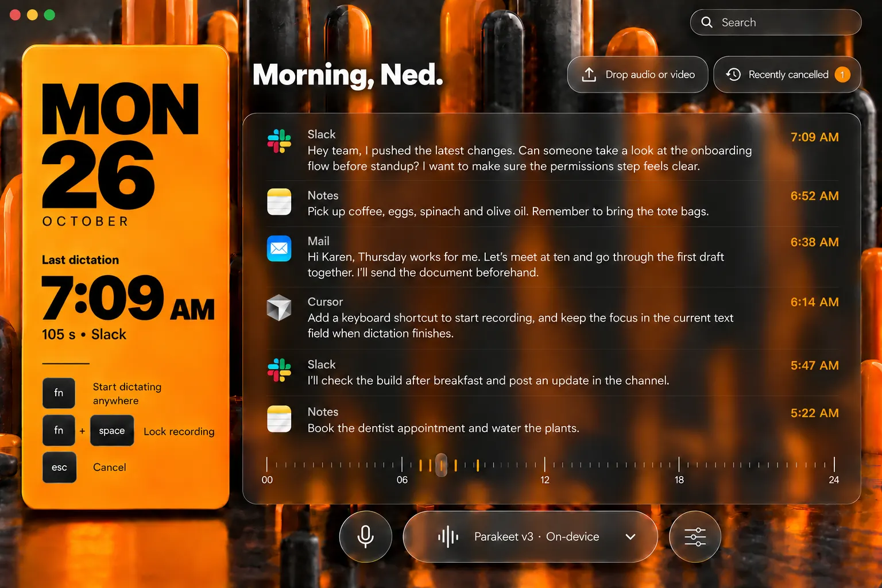
Task: Click the Drop audio or video button
Action: point(637,75)
